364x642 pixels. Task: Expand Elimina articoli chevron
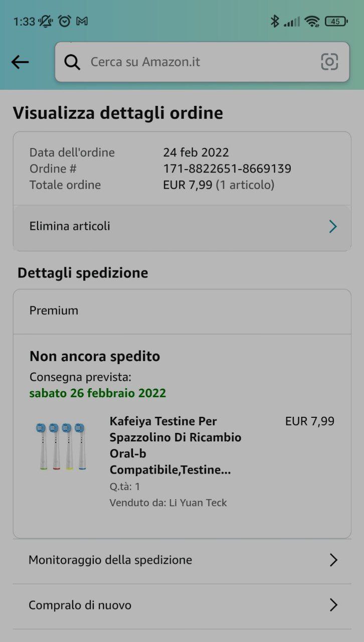tap(333, 227)
